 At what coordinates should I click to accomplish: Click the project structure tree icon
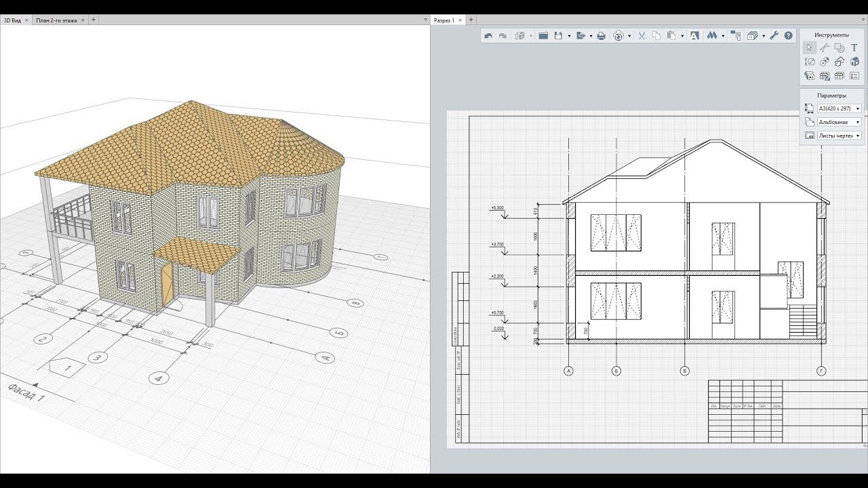pyautogui.click(x=736, y=36)
